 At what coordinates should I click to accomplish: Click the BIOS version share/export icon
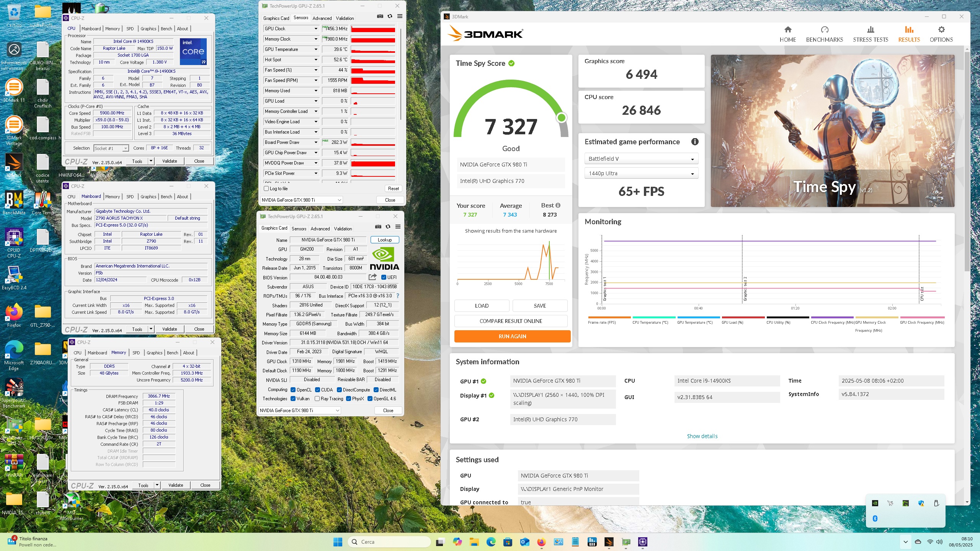[372, 277]
